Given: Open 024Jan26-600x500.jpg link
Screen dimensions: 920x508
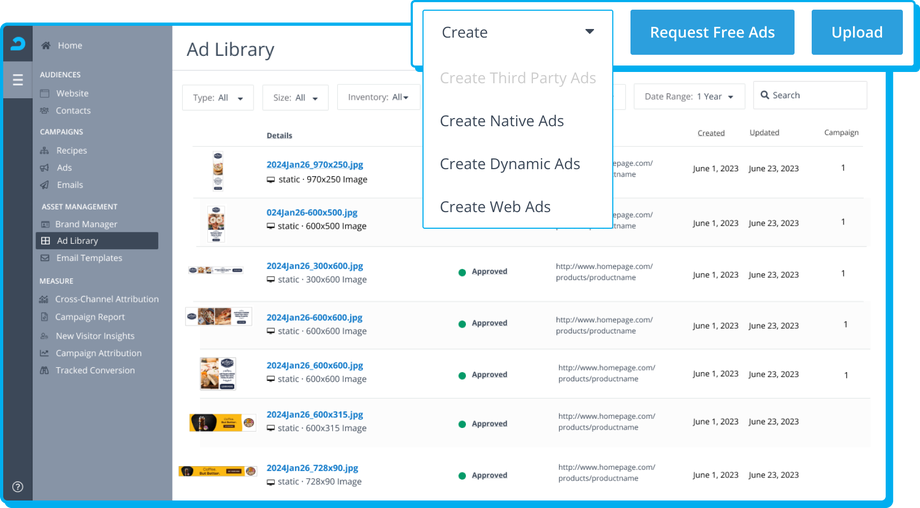Looking at the screenshot, I should [312, 212].
